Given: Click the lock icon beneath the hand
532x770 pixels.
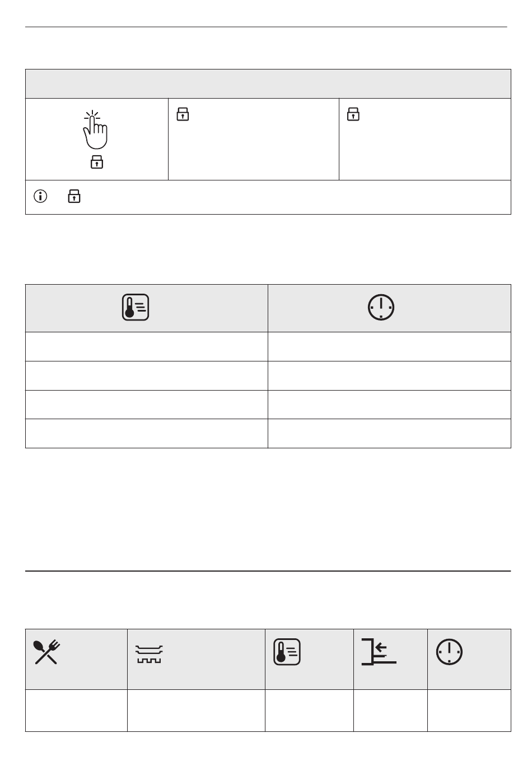Looking at the screenshot, I should pos(97,162).
